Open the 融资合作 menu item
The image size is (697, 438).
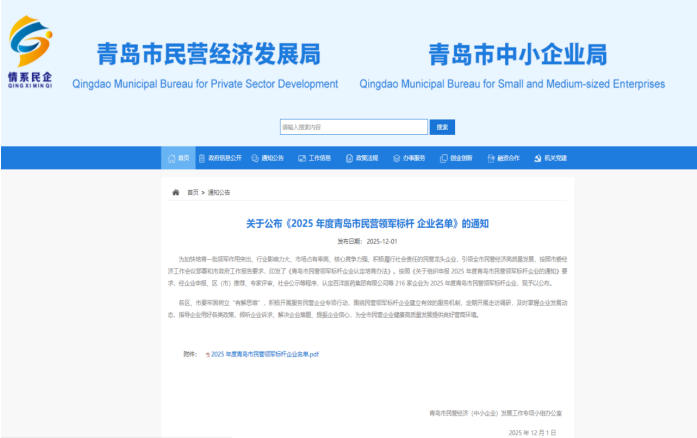[507, 158]
